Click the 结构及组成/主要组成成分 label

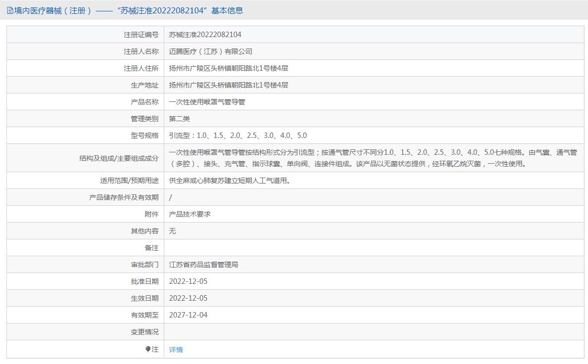119,158
